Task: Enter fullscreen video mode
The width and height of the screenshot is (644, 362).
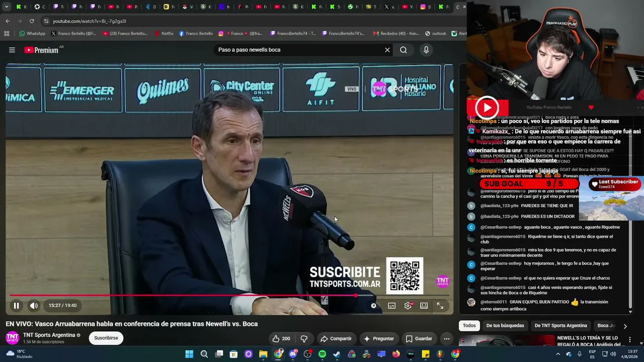Action: (440, 305)
